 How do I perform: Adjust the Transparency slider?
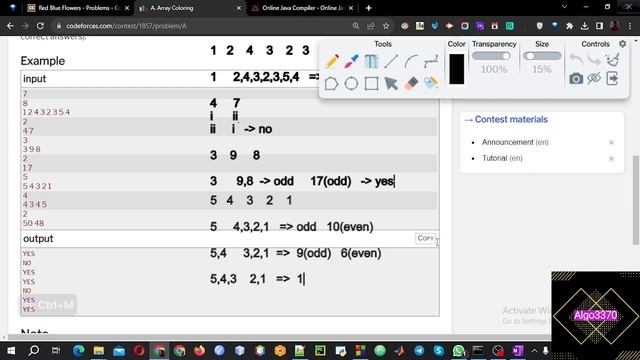[491, 56]
